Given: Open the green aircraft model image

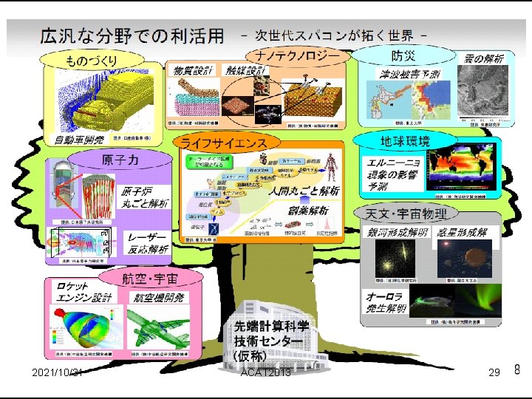Looking at the screenshot, I should pyautogui.click(x=158, y=327).
